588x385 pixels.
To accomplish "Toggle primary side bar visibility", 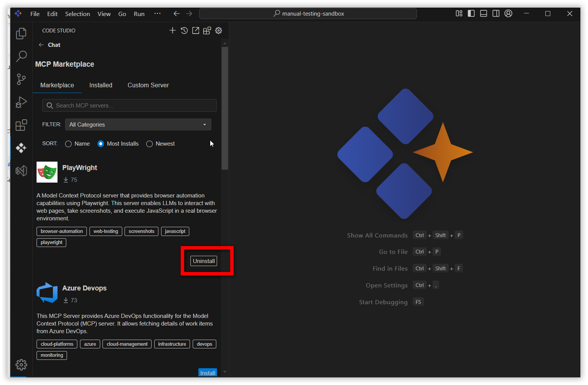I will pyautogui.click(x=471, y=13).
